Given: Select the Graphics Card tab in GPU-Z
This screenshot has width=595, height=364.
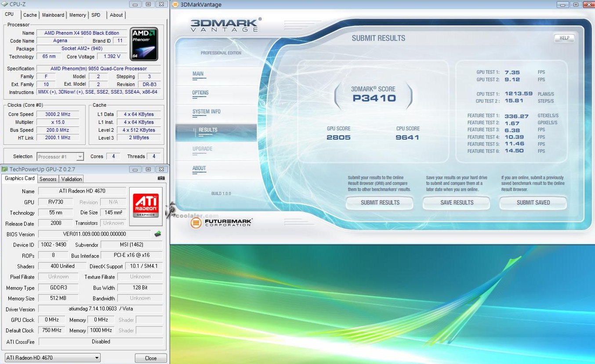Looking at the screenshot, I should tap(19, 178).
